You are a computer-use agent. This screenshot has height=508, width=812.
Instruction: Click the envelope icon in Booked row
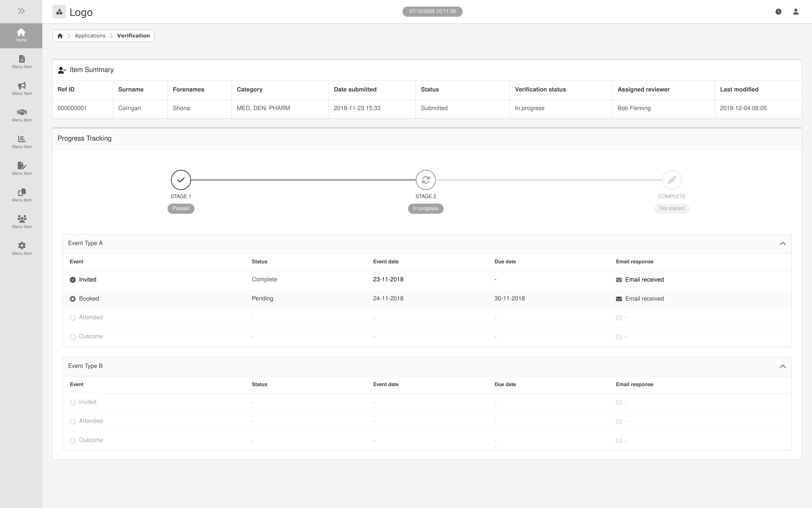(619, 299)
